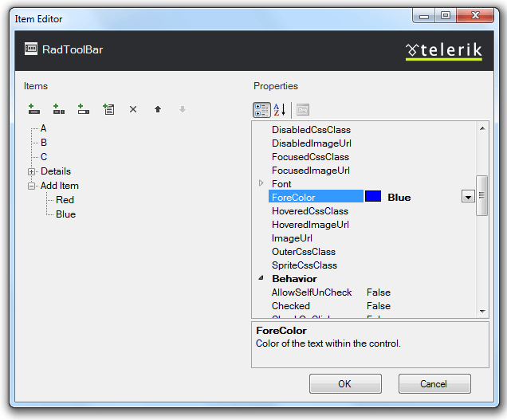Select tree item A
Viewport: 507px width, 420px height.
tap(43, 128)
